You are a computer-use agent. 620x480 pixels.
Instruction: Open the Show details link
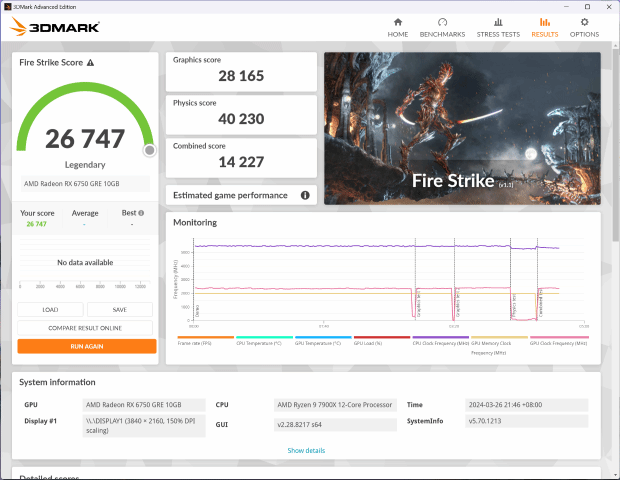pos(306,450)
